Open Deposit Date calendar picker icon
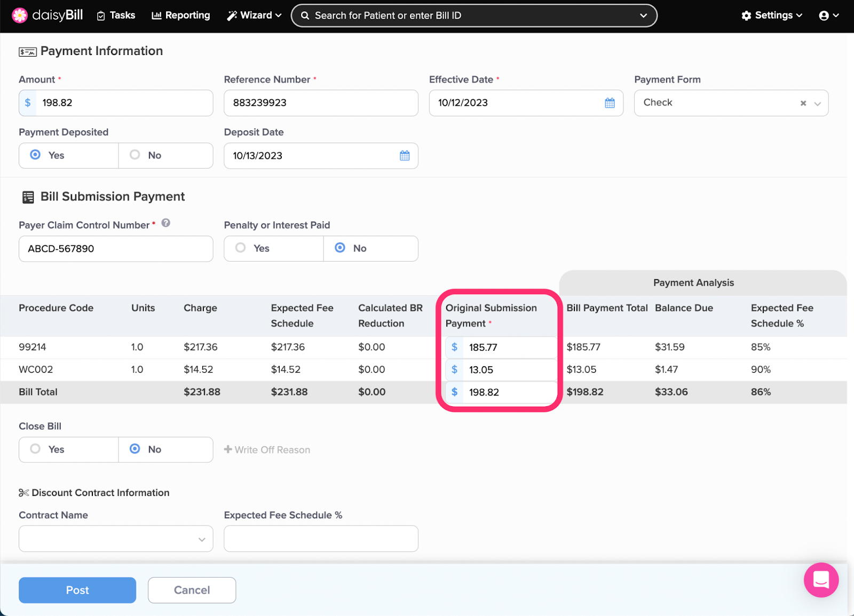This screenshot has width=854, height=616. pyautogui.click(x=405, y=156)
